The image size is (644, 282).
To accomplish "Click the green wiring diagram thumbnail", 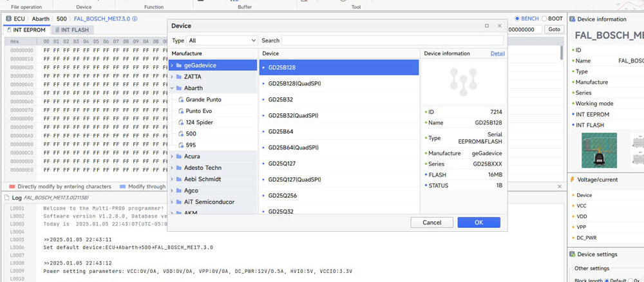I will (x=599, y=150).
